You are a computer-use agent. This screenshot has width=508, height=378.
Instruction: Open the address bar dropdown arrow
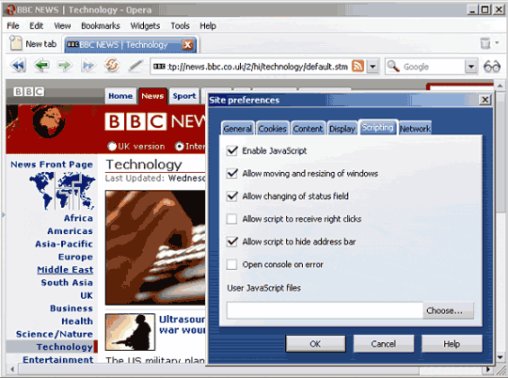click(x=373, y=67)
